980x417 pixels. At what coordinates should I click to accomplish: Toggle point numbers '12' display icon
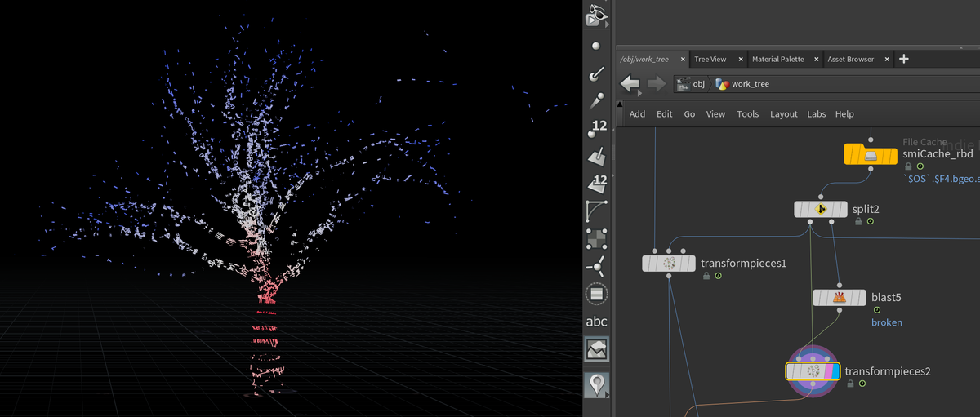(x=597, y=128)
